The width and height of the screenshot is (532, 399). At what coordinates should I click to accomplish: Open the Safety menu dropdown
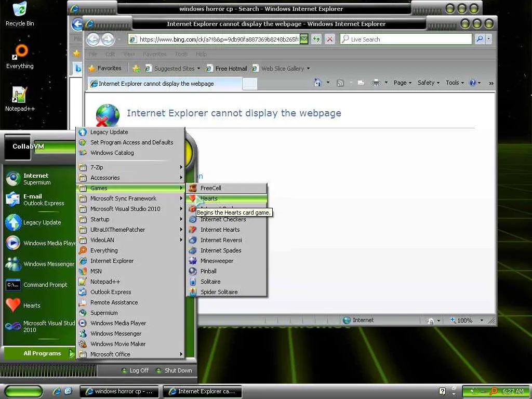click(428, 83)
